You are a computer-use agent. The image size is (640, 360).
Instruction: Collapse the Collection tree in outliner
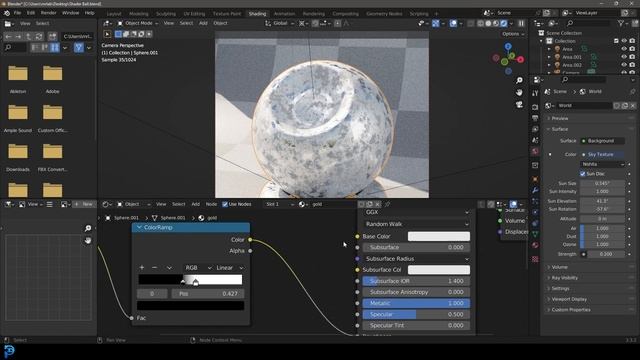tap(541, 41)
